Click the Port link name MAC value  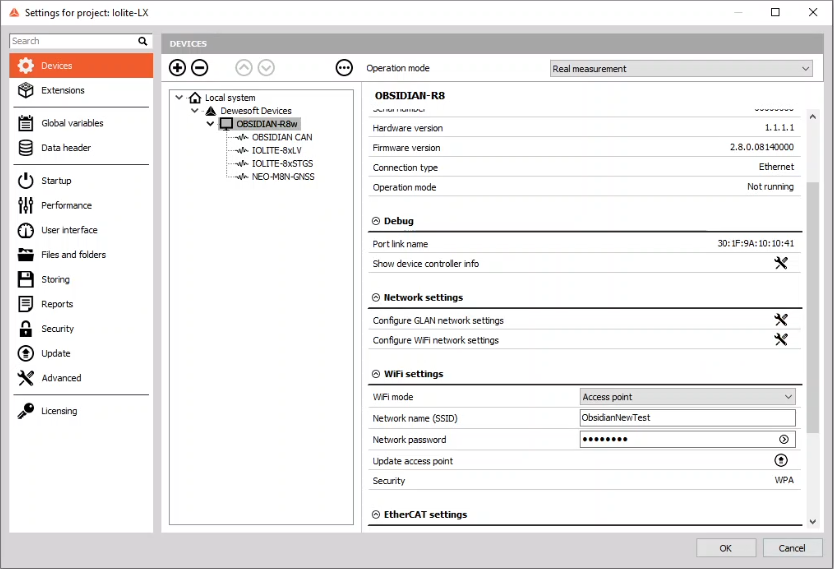click(x=755, y=244)
